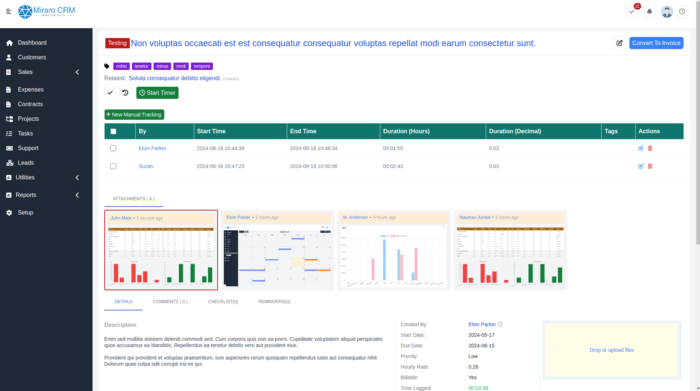
Task: Click the Start Timer button
Action: tap(157, 93)
